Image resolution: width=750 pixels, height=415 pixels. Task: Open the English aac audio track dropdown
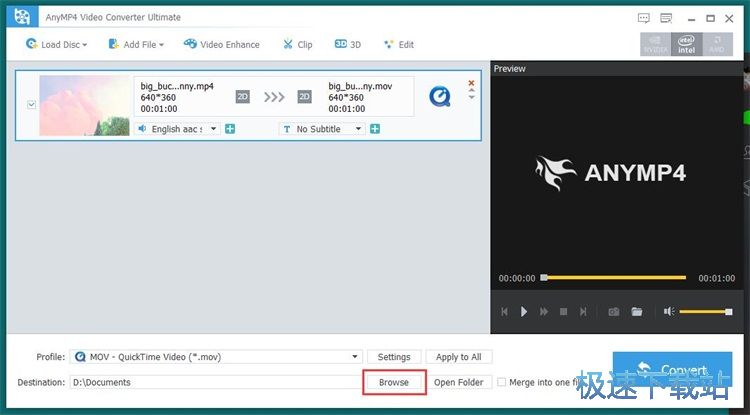177,129
